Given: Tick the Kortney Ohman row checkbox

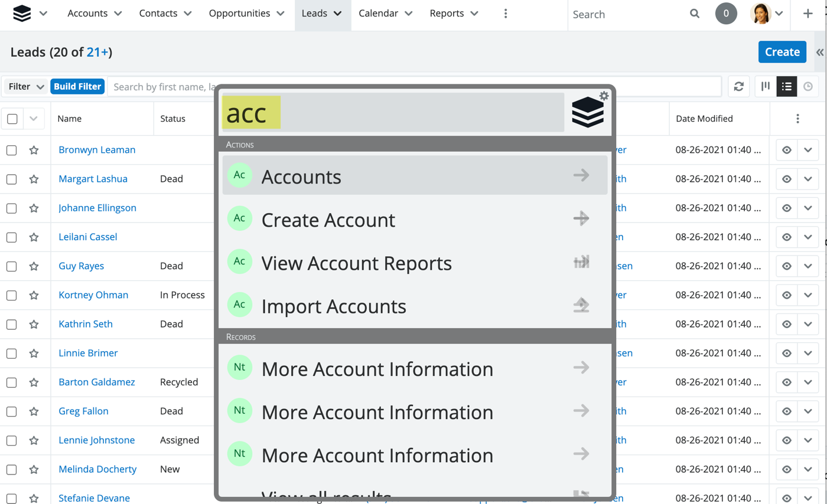Looking at the screenshot, I should pos(12,295).
